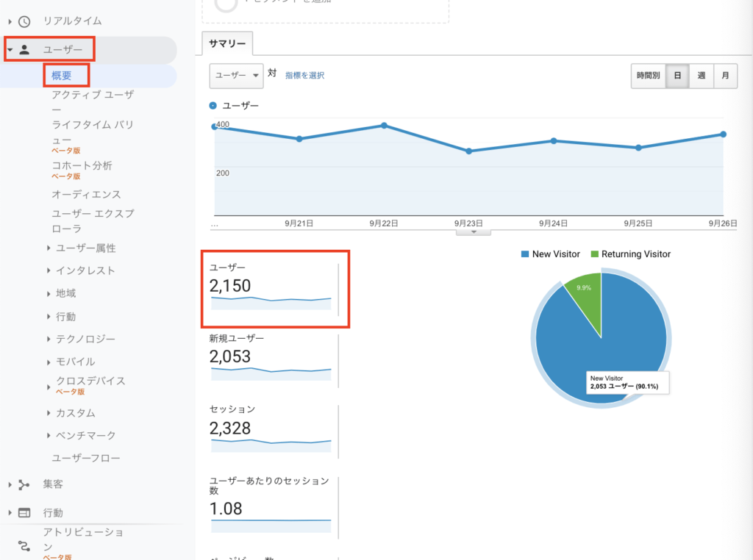The height and width of the screenshot is (560, 753).
Task: Open ライフタイム バリュー report
Action: (93, 132)
